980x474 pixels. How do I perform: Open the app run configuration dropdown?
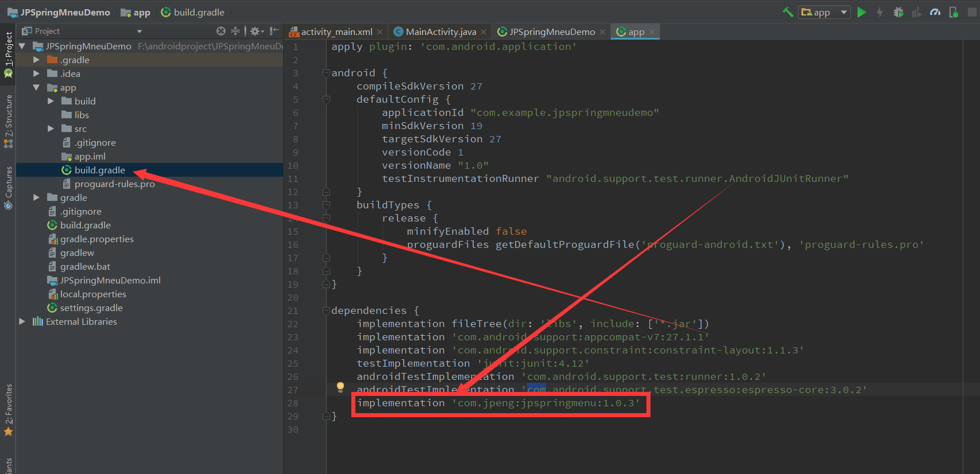click(x=824, y=12)
